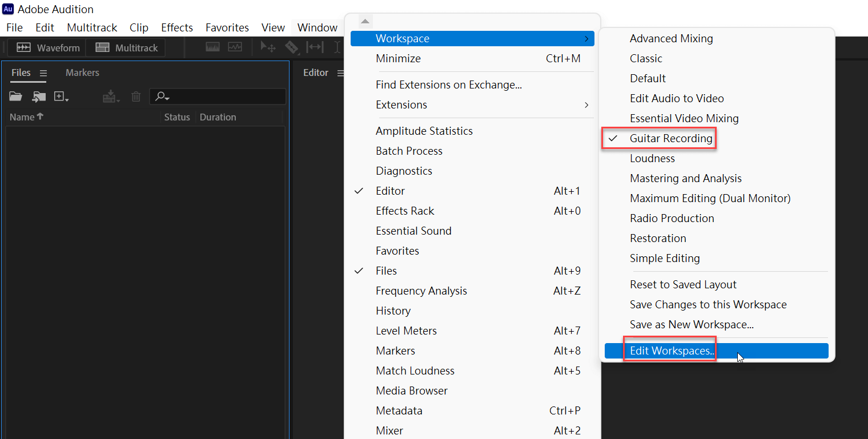Switch to the Multitrack editor view button
The height and width of the screenshot is (439, 868).
[x=126, y=48]
